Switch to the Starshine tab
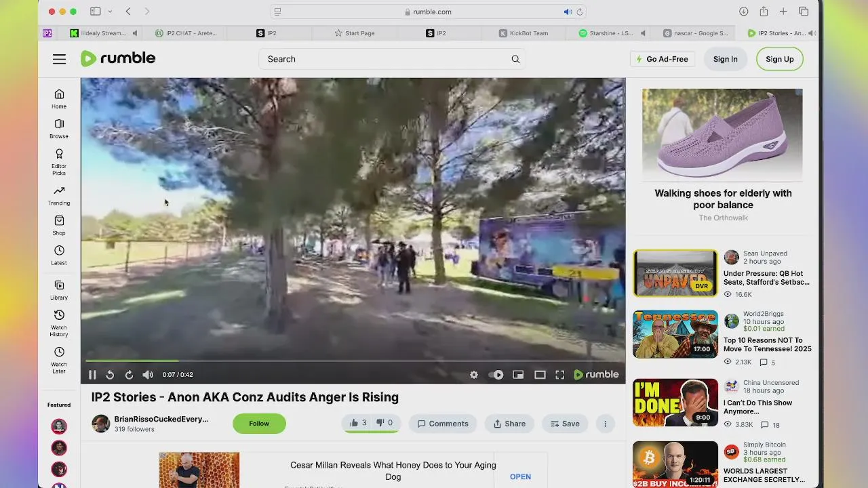 click(x=607, y=33)
